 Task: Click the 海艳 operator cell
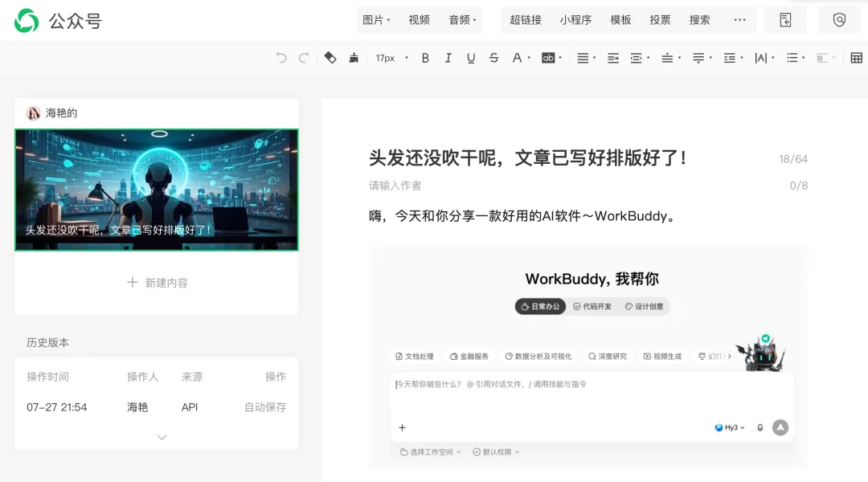(x=137, y=407)
